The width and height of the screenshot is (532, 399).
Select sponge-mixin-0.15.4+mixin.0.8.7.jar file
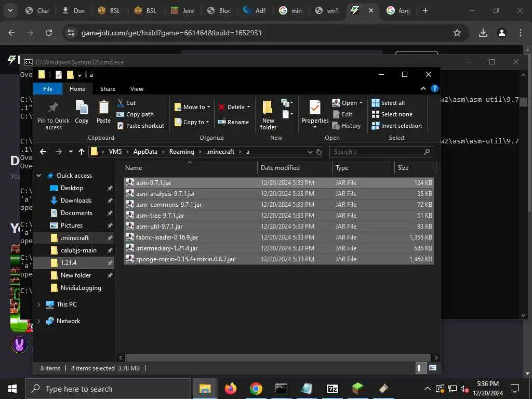tap(279, 259)
